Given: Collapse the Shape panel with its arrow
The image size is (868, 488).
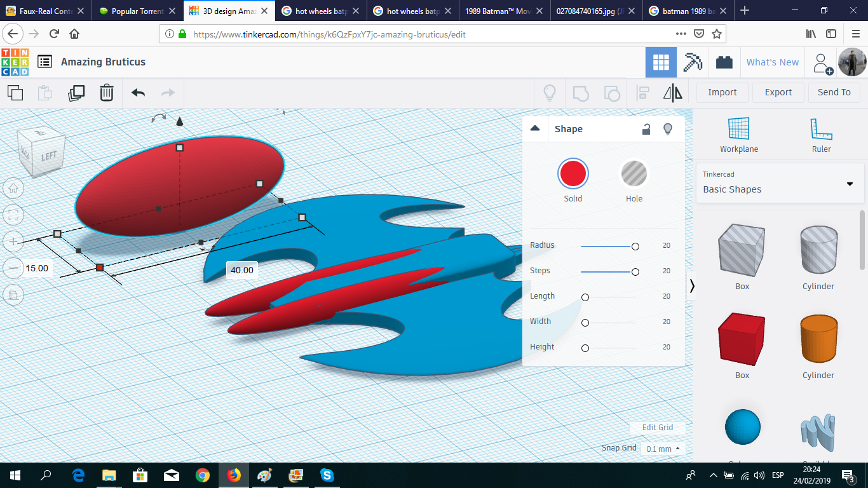Looking at the screenshot, I should 534,128.
